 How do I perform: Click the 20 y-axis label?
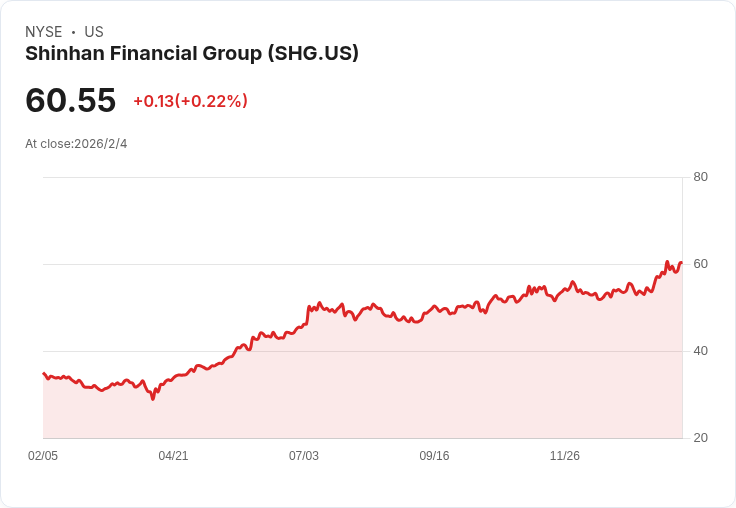pyautogui.click(x=700, y=438)
